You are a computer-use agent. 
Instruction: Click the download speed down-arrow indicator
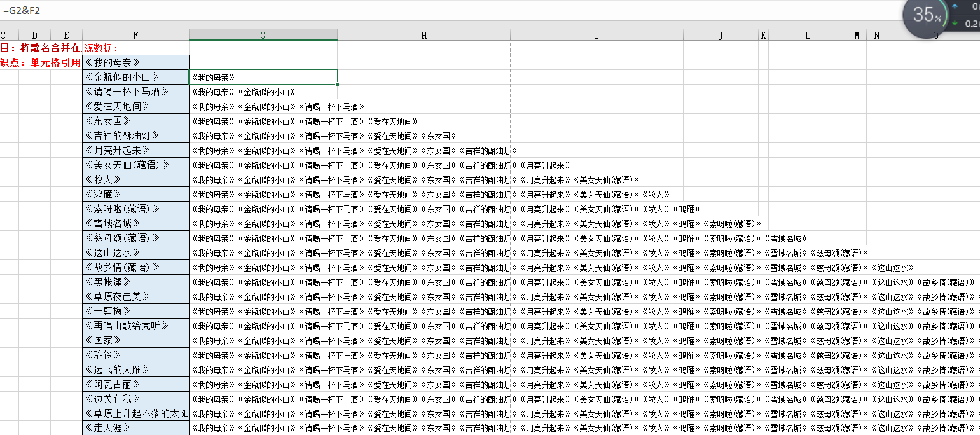[955, 24]
